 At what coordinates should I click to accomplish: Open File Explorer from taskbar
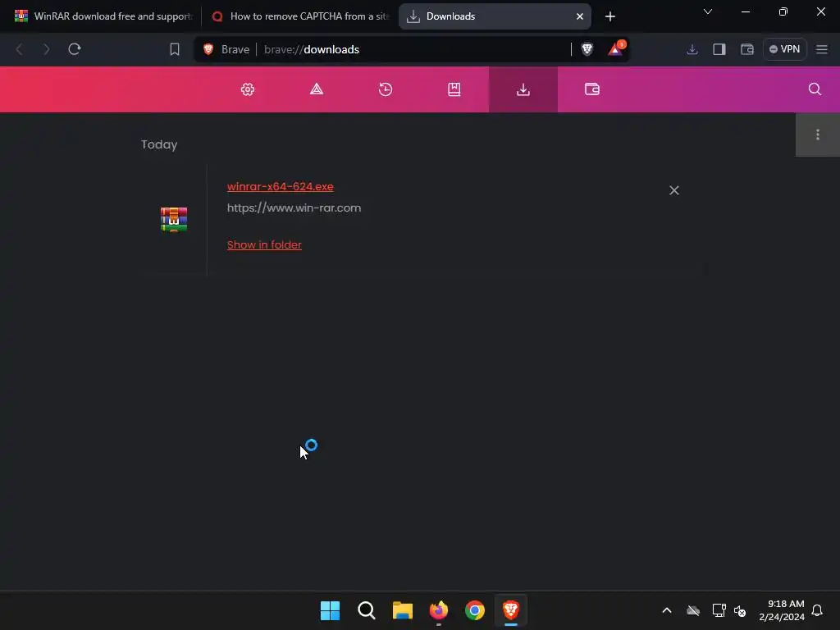402,610
